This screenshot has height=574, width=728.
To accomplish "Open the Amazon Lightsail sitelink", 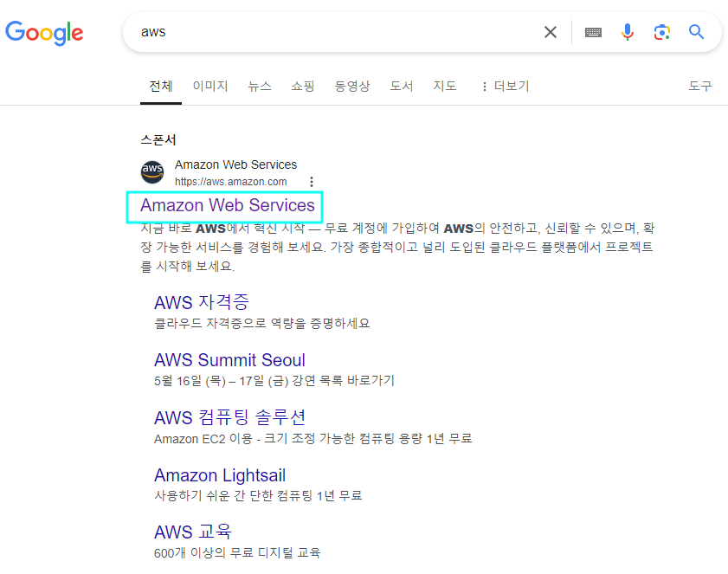I will coord(220,475).
